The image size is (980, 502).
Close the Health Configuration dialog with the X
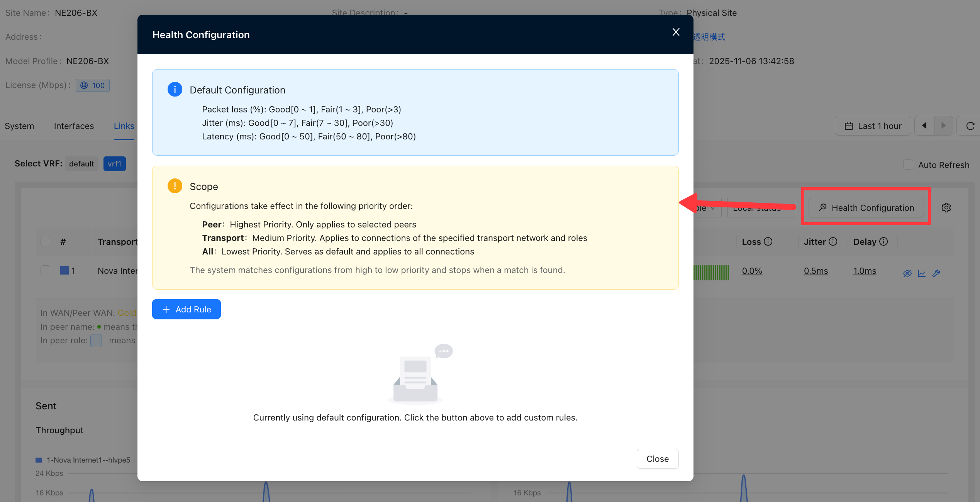(x=676, y=32)
